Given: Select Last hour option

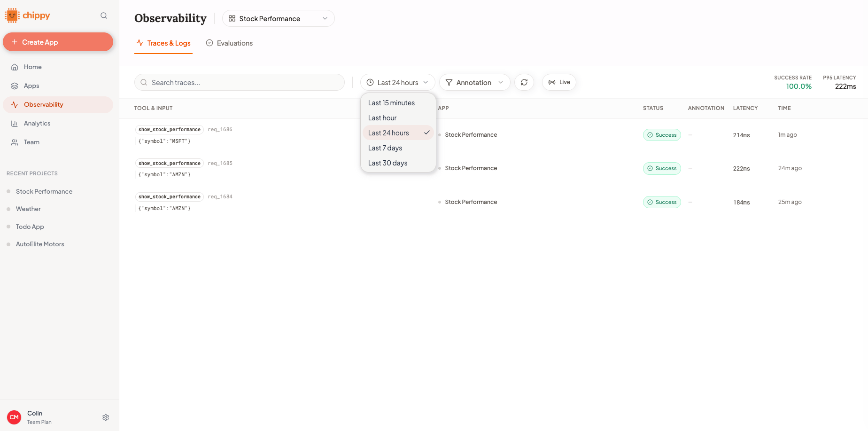Looking at the screenshot, I should click(x=398, y=118).
